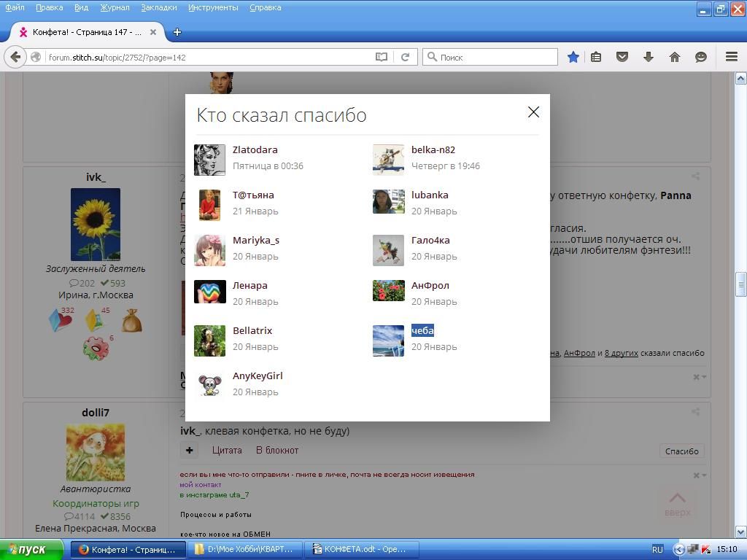Toggle reader view icon in address bar
This screenshot has width=747, height=560.
point(381,57)
